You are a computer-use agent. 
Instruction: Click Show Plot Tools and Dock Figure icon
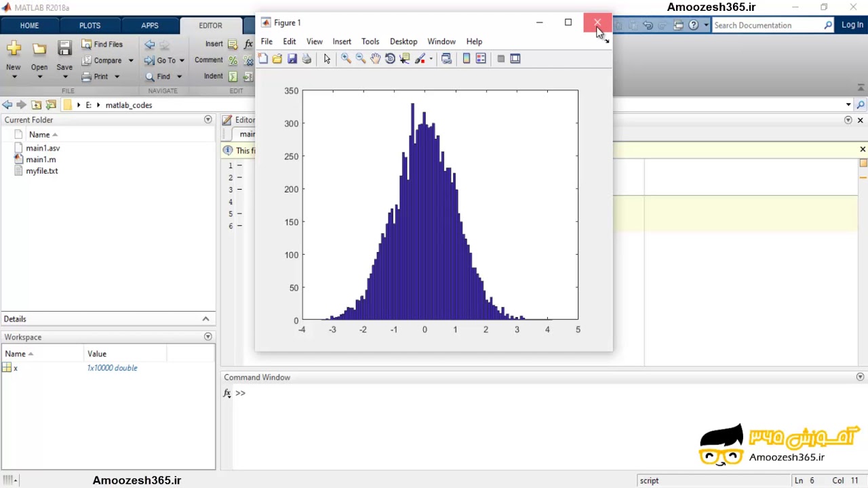point(515,59)
